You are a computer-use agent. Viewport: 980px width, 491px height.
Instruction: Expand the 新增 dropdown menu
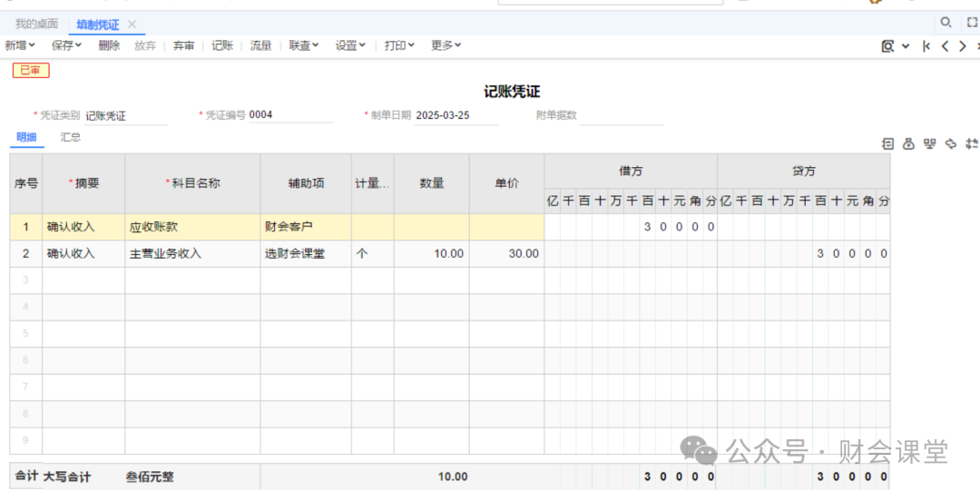coord(20,45)
